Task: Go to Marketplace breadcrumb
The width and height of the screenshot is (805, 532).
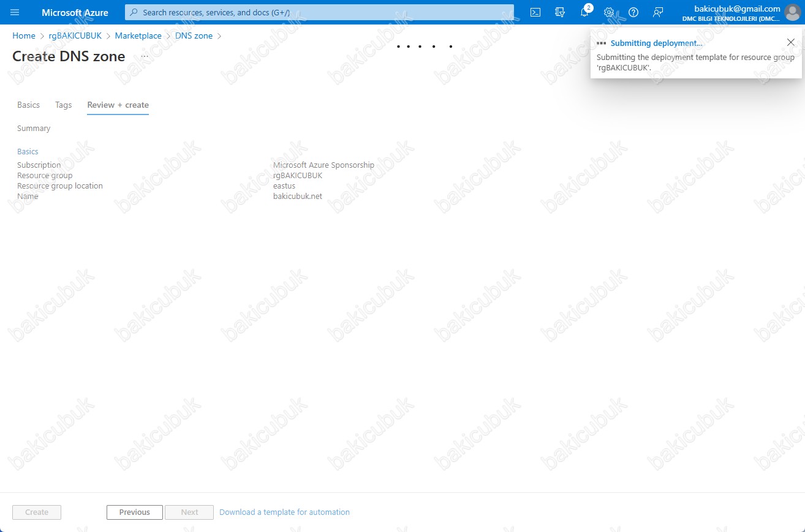Action: click(138, 36)
